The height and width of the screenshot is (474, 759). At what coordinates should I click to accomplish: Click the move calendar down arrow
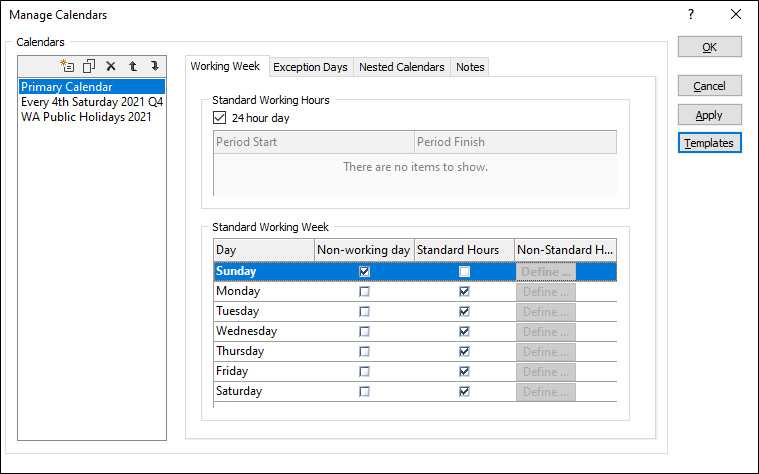(155, 66)
